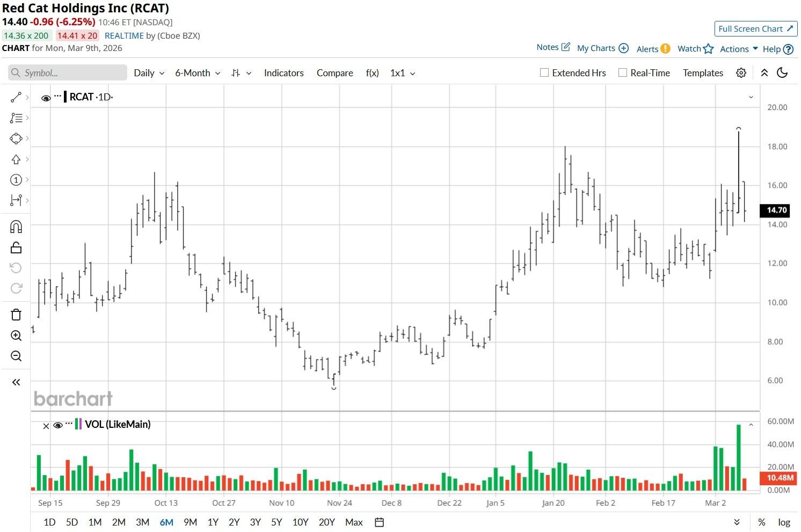Toggle percent scale
The image size is (801, 532).
(761, 522)
